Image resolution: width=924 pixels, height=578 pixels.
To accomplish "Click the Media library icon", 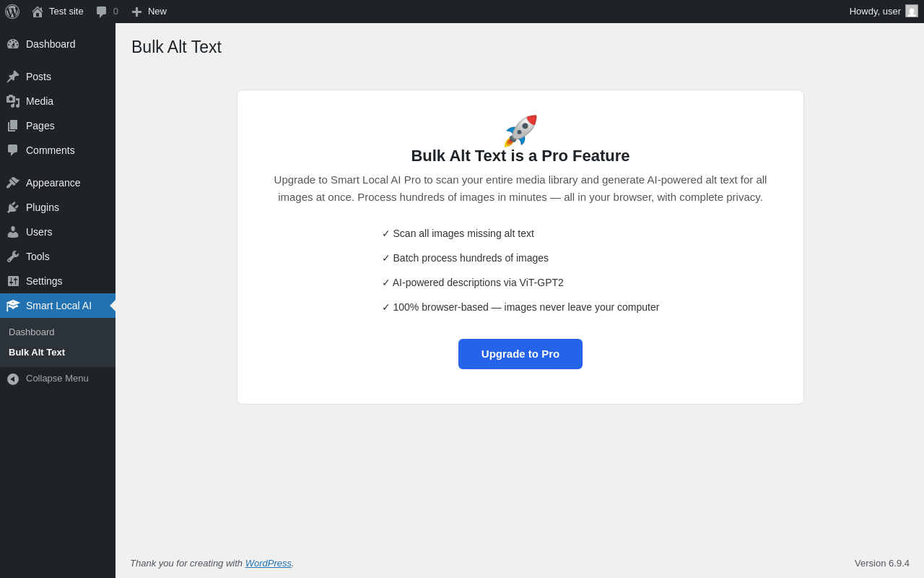I will point(13,101).
